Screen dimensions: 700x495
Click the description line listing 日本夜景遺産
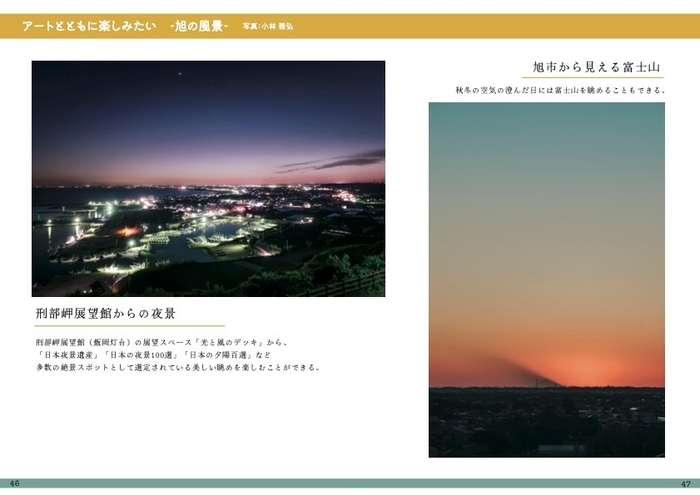point(152,355)
